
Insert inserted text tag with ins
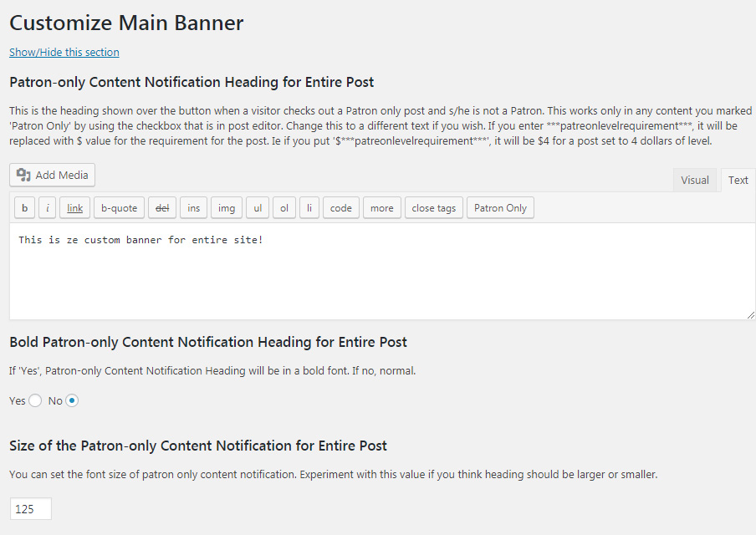point(193,208)
